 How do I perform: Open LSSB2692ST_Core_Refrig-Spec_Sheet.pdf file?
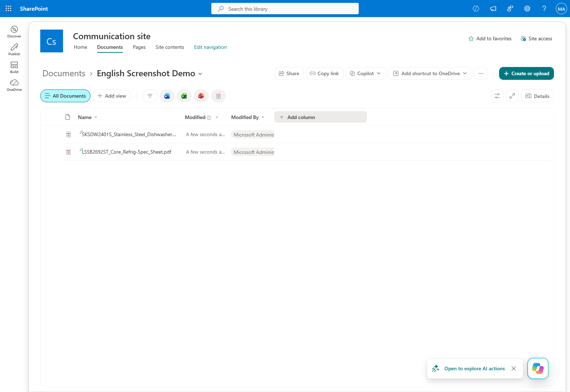click(x=127, y=152)
